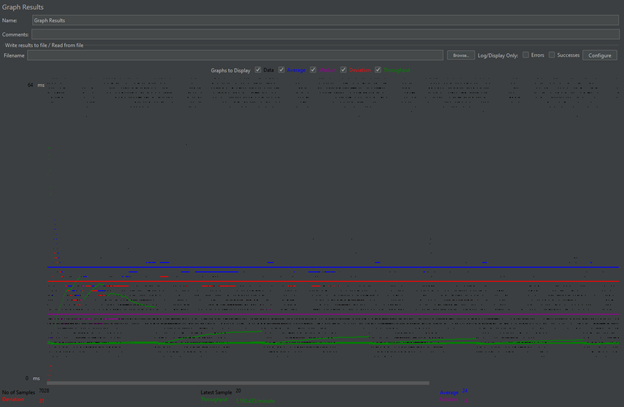Click the graph's horizontal scrollbar

(x=238, y=383)
